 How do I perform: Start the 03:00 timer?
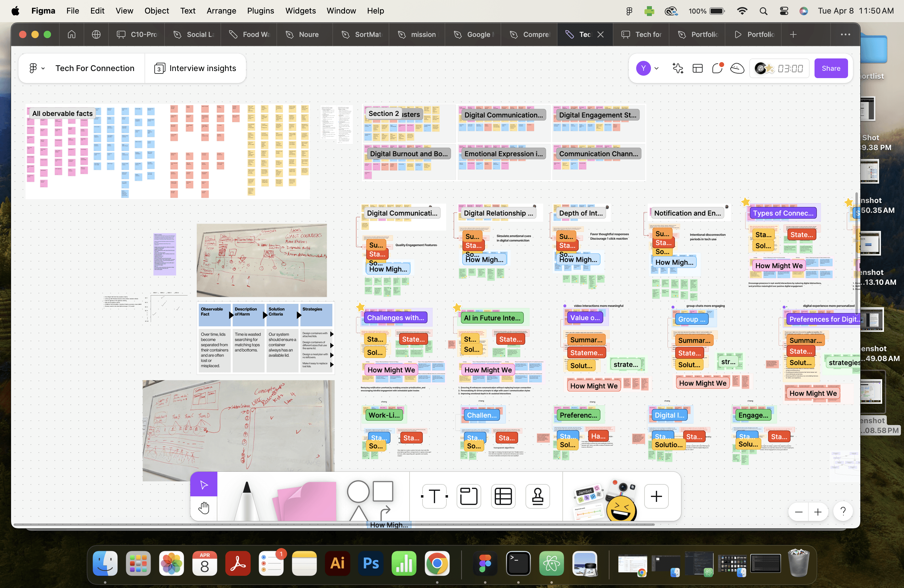(x=790, y=68)
